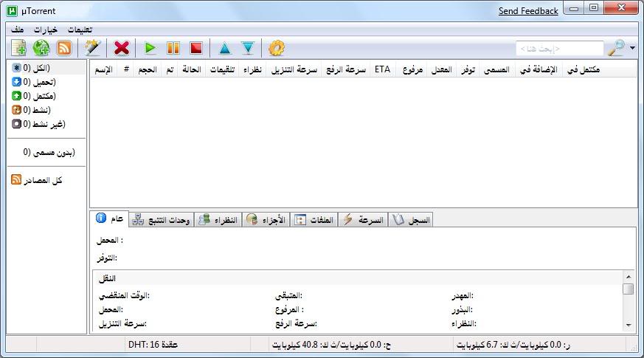The image size is (644, 358).
Task: Sort by the الحجم size column header
Action: [148, 70]
